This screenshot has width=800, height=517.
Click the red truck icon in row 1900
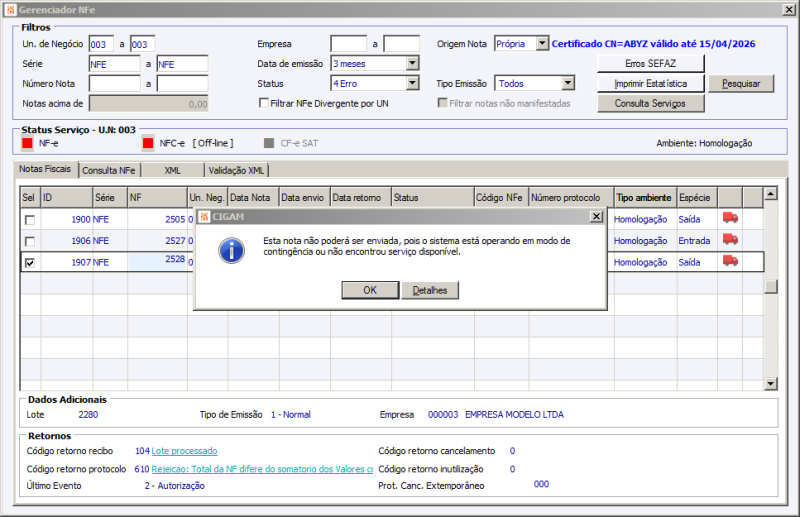coord(730,218)
